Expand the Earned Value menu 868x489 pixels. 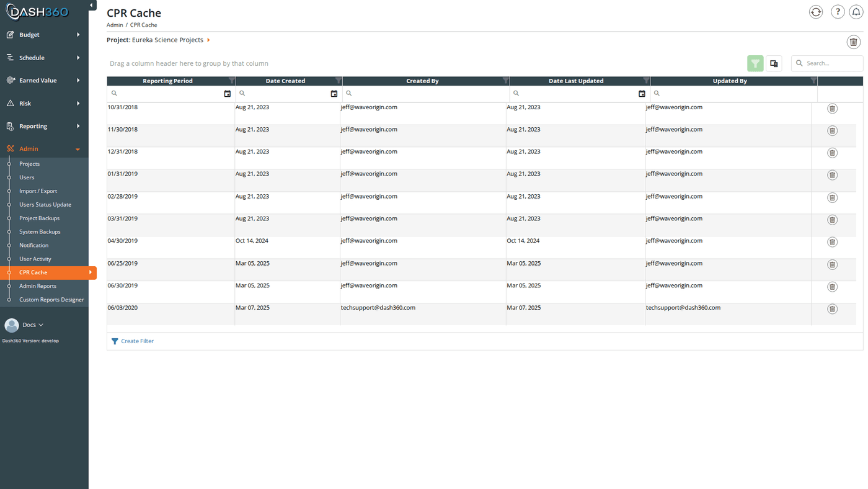click(44, 81)
